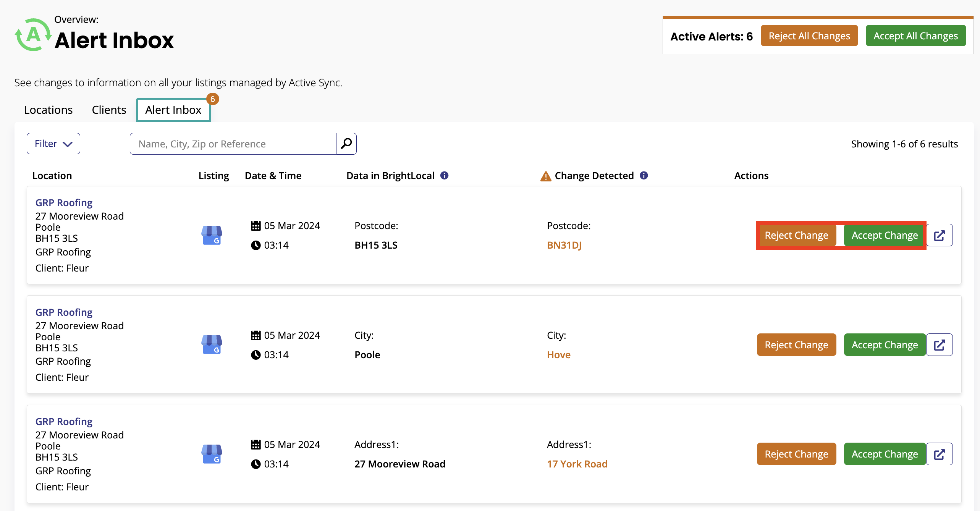Click the search magnifier icon
This screenshot has height=511, width=980.
click(x=346, y=144)
